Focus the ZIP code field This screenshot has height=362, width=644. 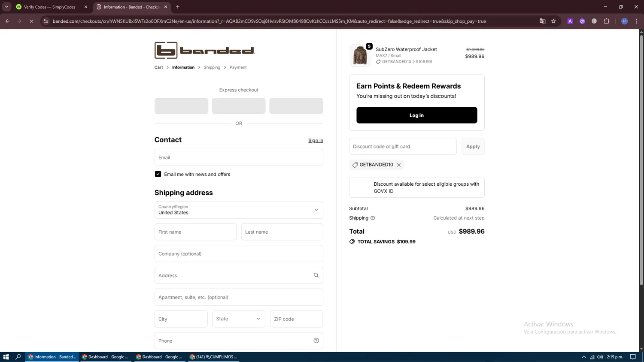296,319
